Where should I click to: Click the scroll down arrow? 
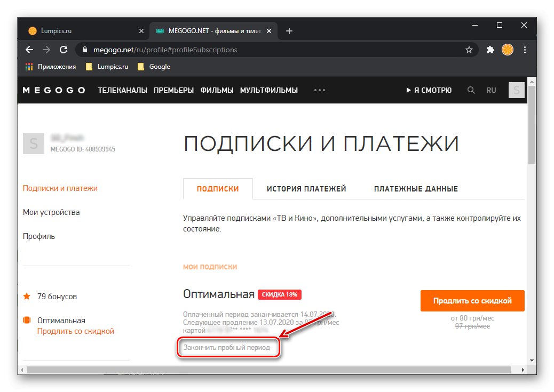click(x=532, y=361)
